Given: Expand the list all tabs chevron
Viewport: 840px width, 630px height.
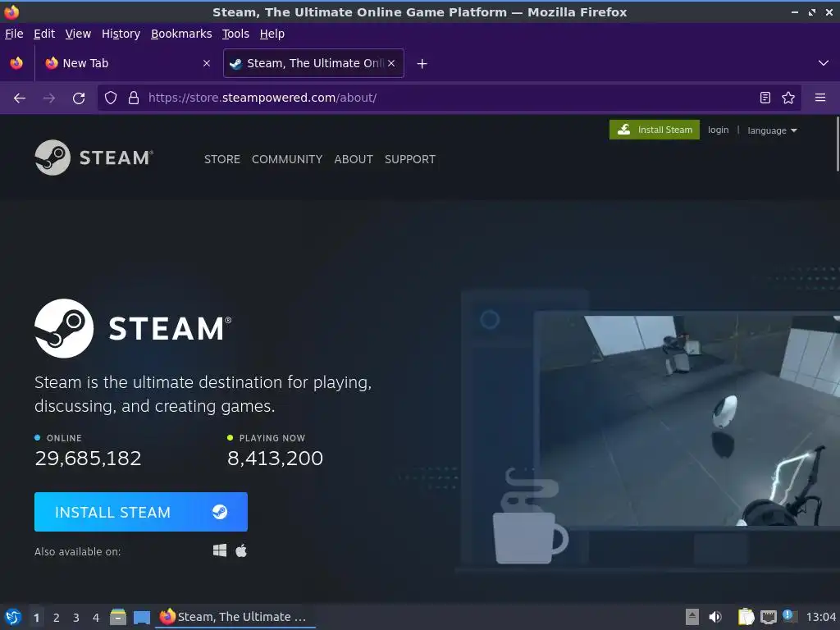Looking at the screenshot, I should (824, 63).
